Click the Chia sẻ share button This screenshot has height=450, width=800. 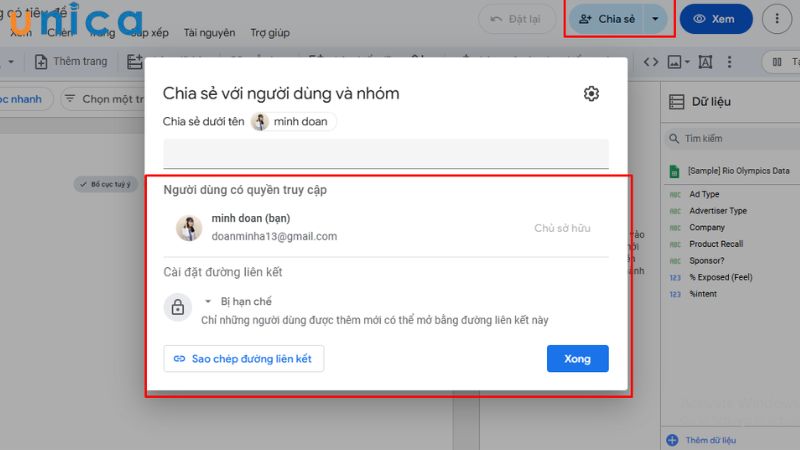coord(607,19)
